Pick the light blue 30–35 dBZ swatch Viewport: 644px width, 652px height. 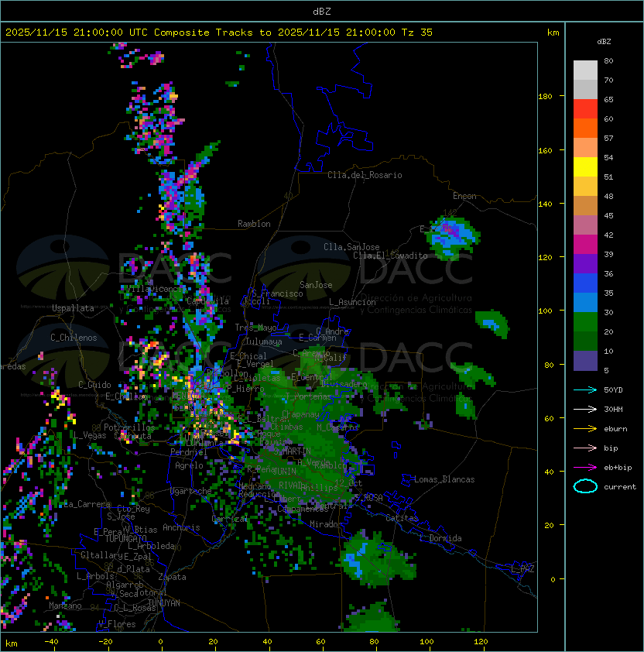pos(585,303)
